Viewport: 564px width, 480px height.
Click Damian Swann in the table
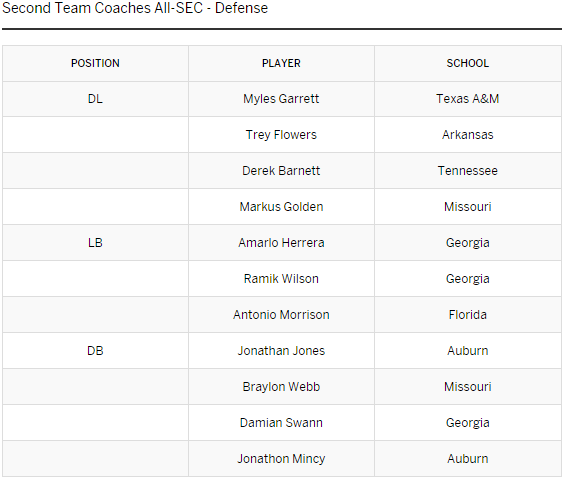pyautogui.click(x=281, y=423)
